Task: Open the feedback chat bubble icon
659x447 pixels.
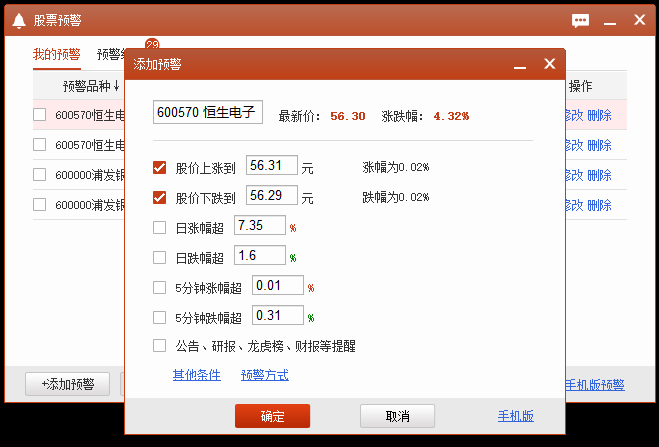Action: click(x=580, y=20)
